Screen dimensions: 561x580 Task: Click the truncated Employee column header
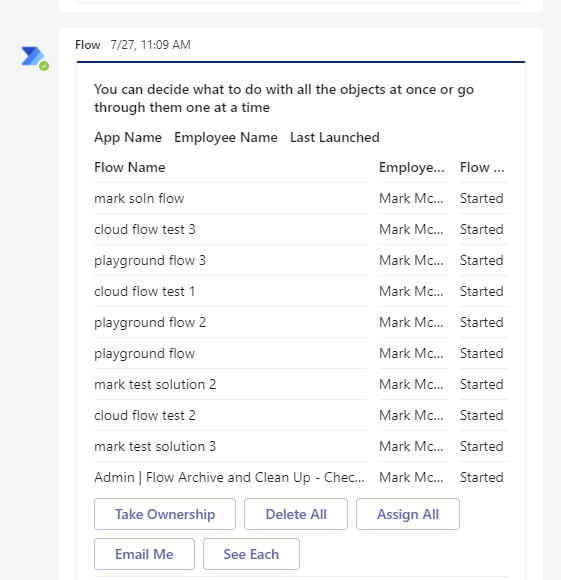(412, 167)
